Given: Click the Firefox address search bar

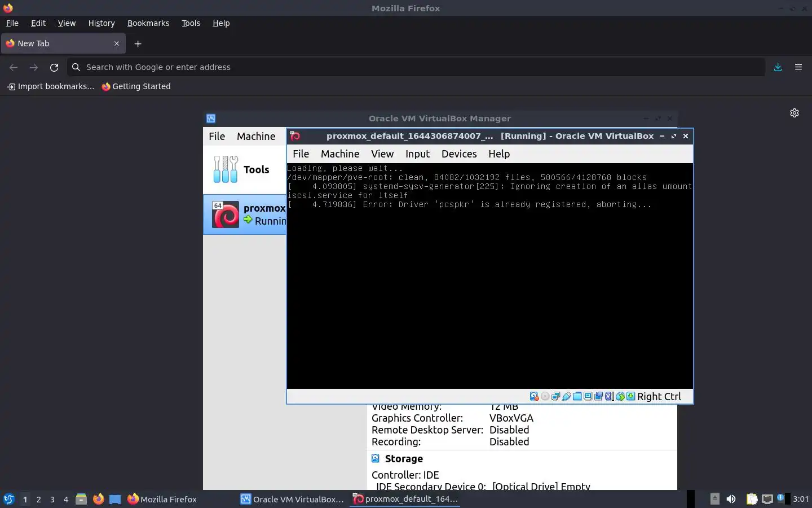Looking at the screenshot, I should tap(416, 67).
